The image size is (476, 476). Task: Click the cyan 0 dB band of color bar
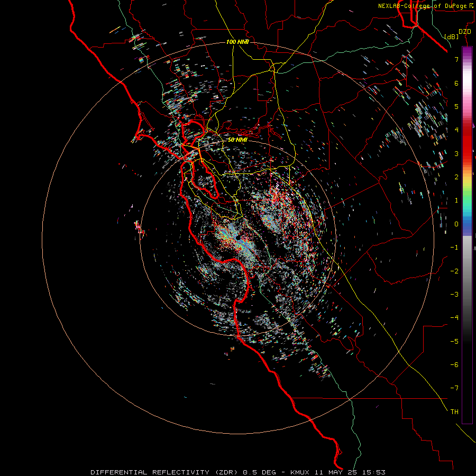click(467, 223)
